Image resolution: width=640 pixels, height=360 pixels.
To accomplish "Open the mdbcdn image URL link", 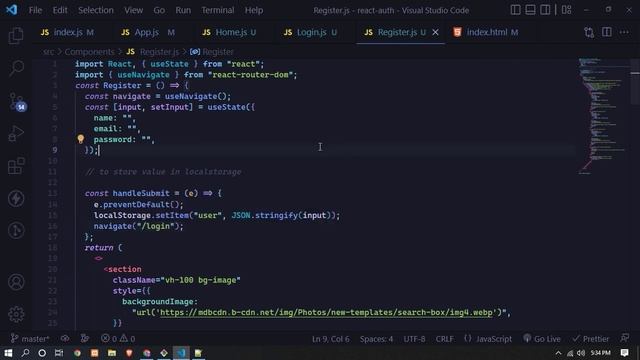I will click(x=326, y=313).
